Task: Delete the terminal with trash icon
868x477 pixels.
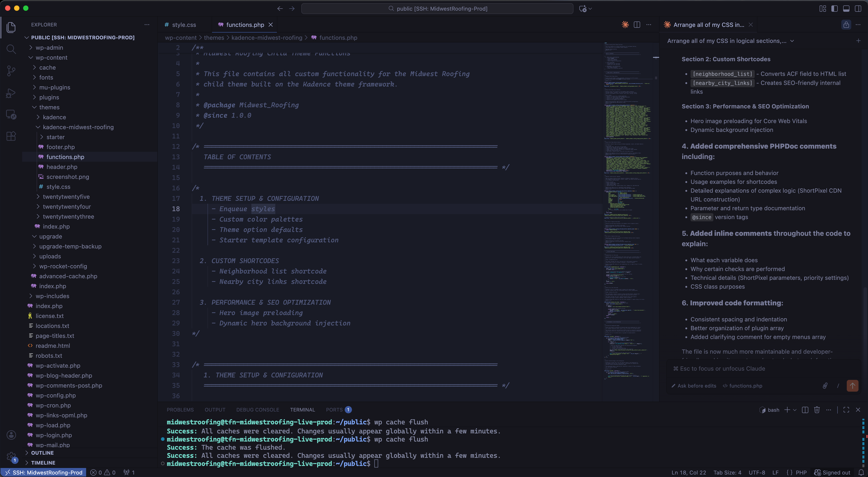Action: tap(817, 410)
